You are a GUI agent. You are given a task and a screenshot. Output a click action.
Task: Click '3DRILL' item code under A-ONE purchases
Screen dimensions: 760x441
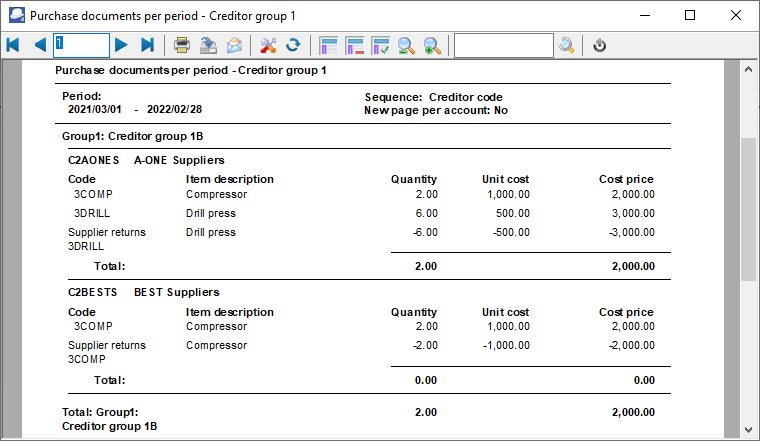(92, 213)
